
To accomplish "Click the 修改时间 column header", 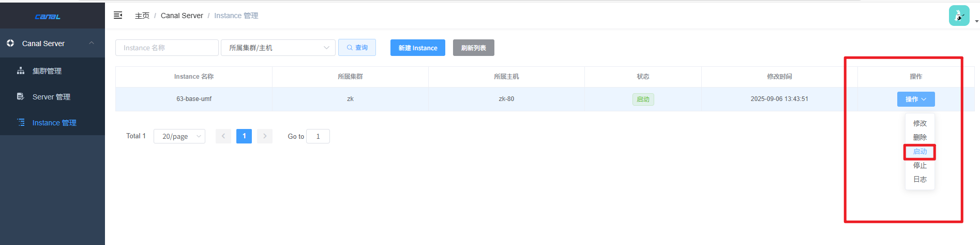I will (779, 77).
